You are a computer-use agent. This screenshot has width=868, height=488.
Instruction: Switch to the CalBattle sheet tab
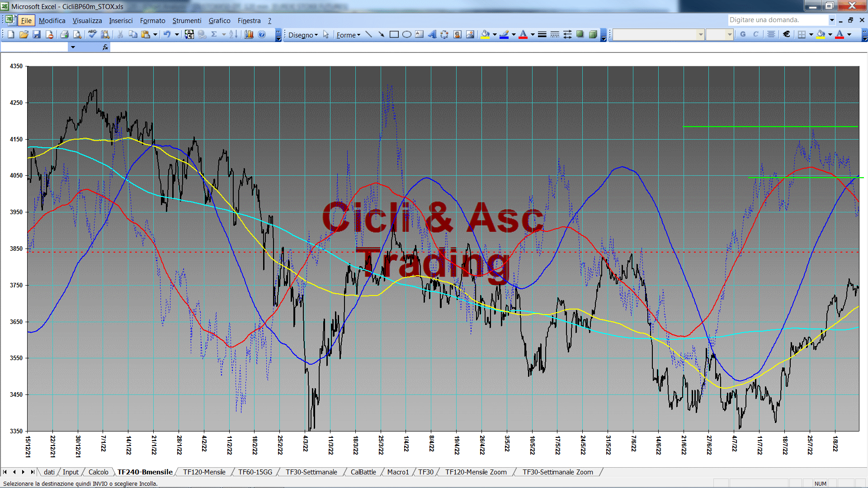coord(363,472)
